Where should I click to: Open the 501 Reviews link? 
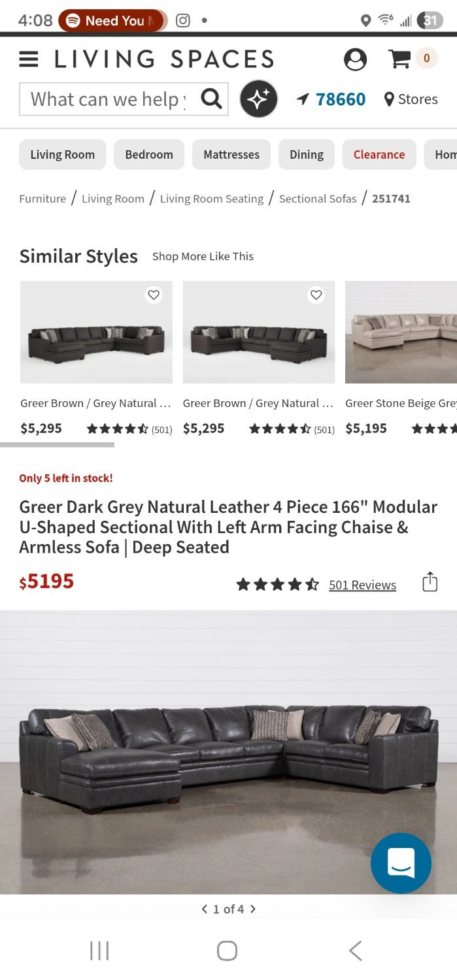point(362,584)
